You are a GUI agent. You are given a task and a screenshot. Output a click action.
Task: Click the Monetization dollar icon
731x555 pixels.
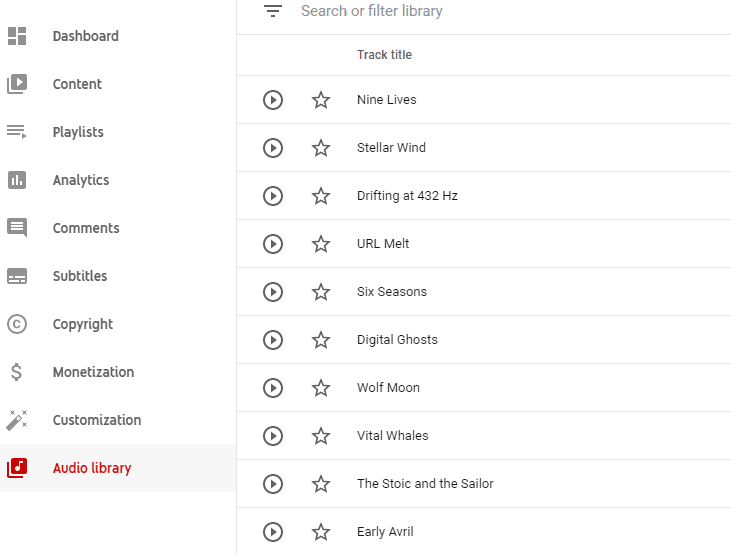point(16,372)
